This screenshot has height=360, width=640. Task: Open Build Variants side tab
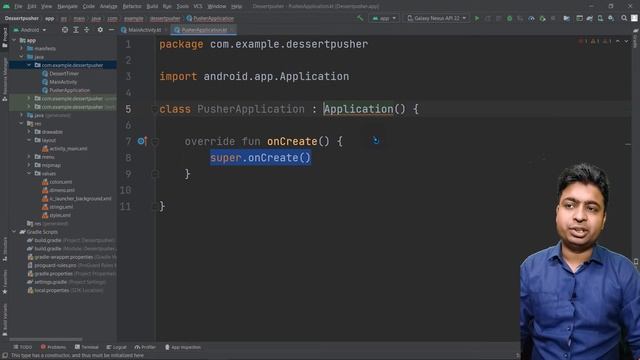(5, 320)
